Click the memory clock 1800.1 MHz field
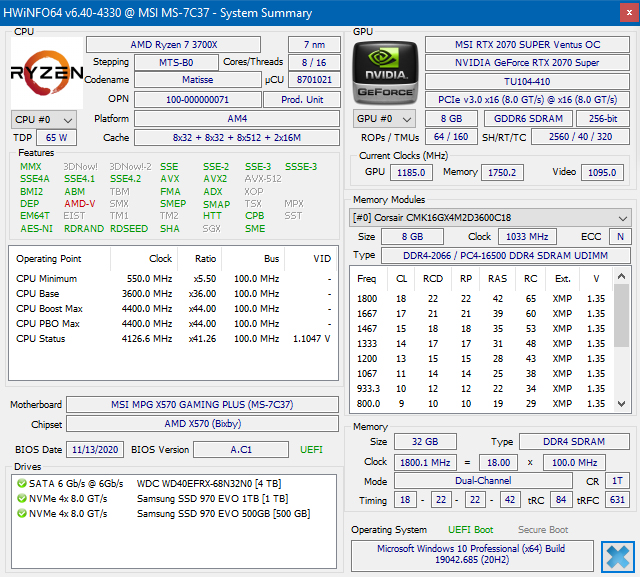 pyautogui.click(x=425, y=462)
